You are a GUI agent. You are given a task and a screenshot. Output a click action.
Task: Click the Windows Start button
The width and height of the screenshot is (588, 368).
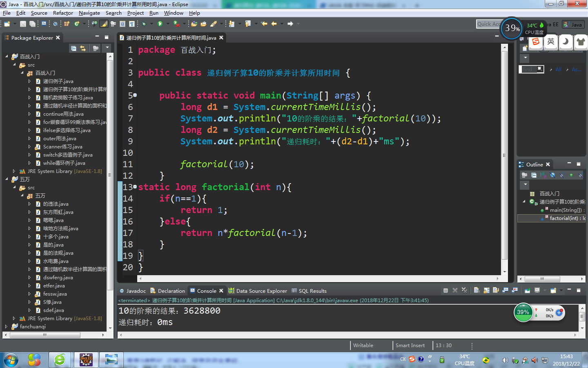click(11, 360)
